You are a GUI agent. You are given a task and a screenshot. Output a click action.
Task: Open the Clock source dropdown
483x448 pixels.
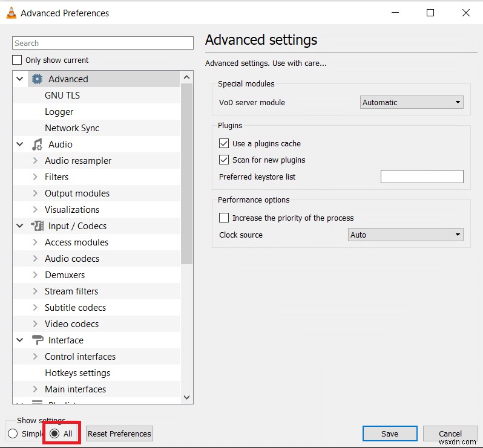coord(406,235)
